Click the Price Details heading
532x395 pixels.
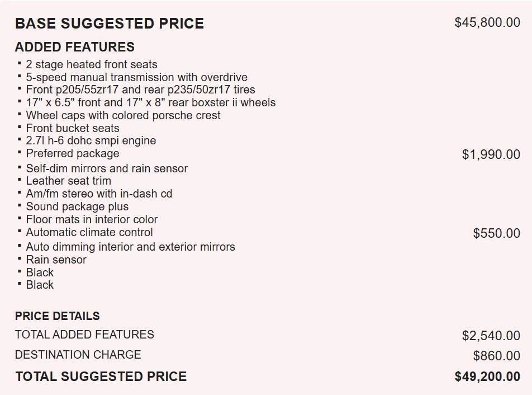(57, 316)
